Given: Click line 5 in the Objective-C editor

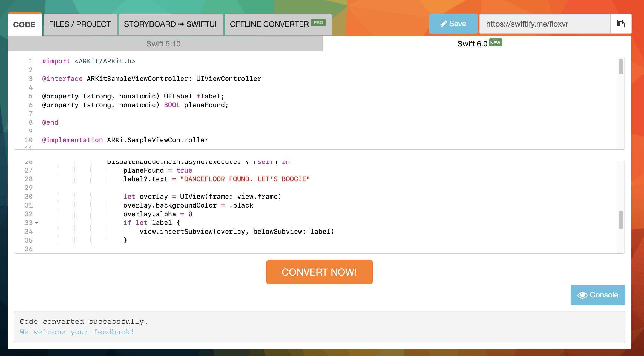Looking at the screenshot, I should point(133,96).
